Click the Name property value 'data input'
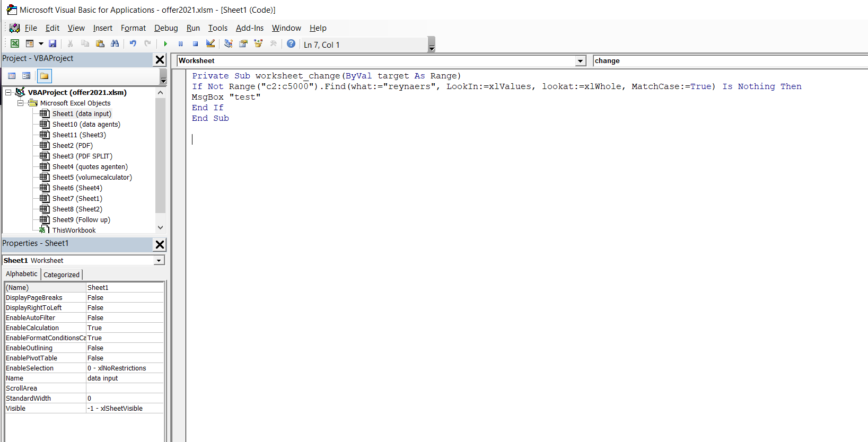Image resolution: width=868 pixels, height=442 pixels. coord(125,378)
